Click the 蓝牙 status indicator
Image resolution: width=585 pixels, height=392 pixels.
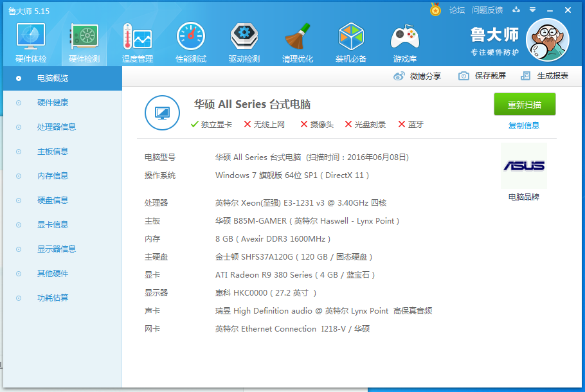(411, 125)
